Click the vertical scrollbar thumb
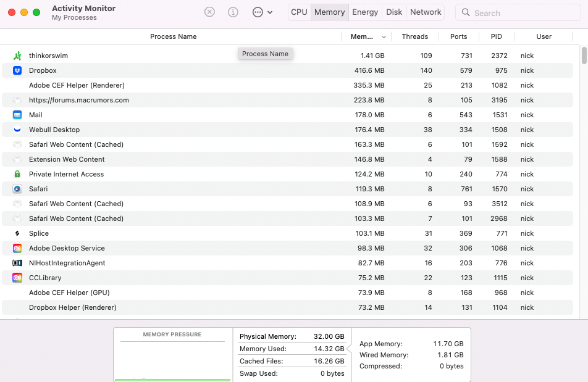The height and width of the screenshot is (382, 588). [x=584, y=56]
